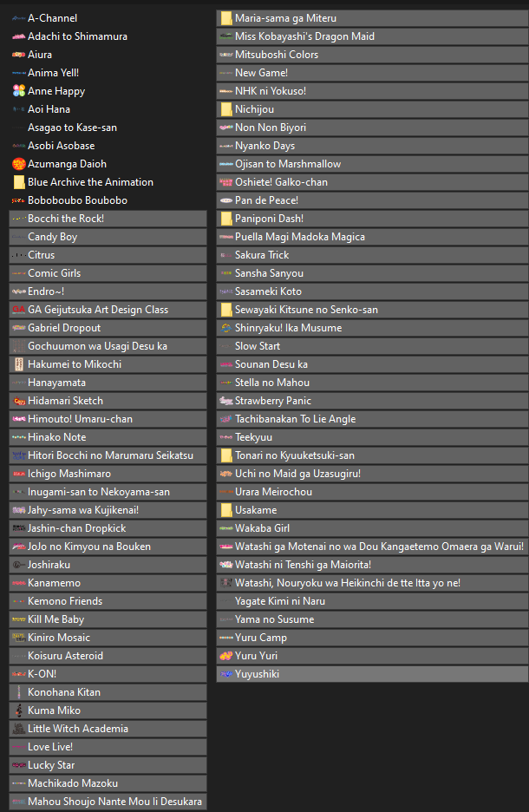Select the Hanayamata row
529x812 pixels.
pyautogui.click(x=108, y=383)
